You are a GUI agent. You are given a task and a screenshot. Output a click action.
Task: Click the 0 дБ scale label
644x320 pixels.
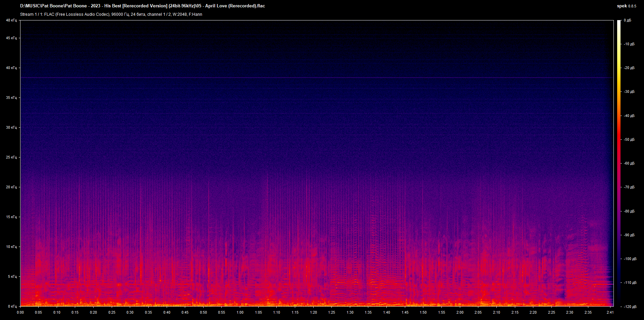[627, 20]
